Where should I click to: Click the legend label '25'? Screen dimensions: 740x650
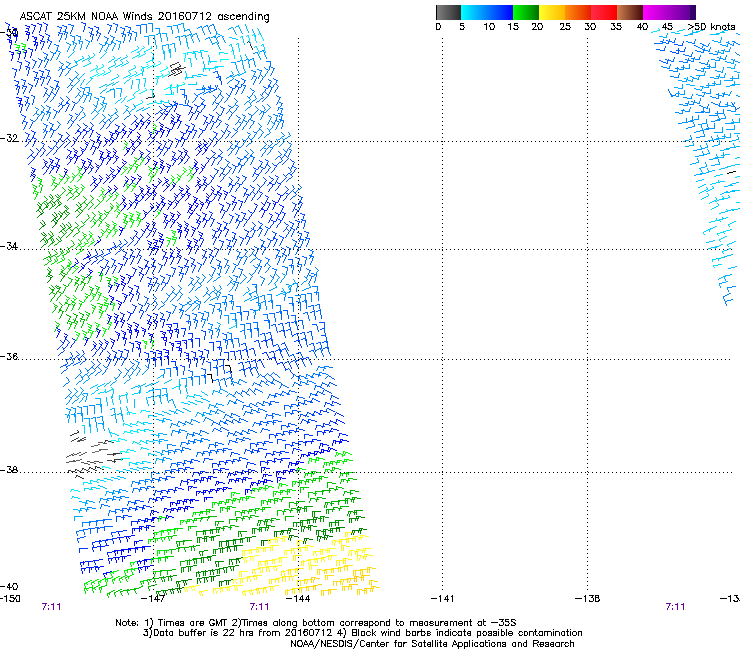(565, 27)
